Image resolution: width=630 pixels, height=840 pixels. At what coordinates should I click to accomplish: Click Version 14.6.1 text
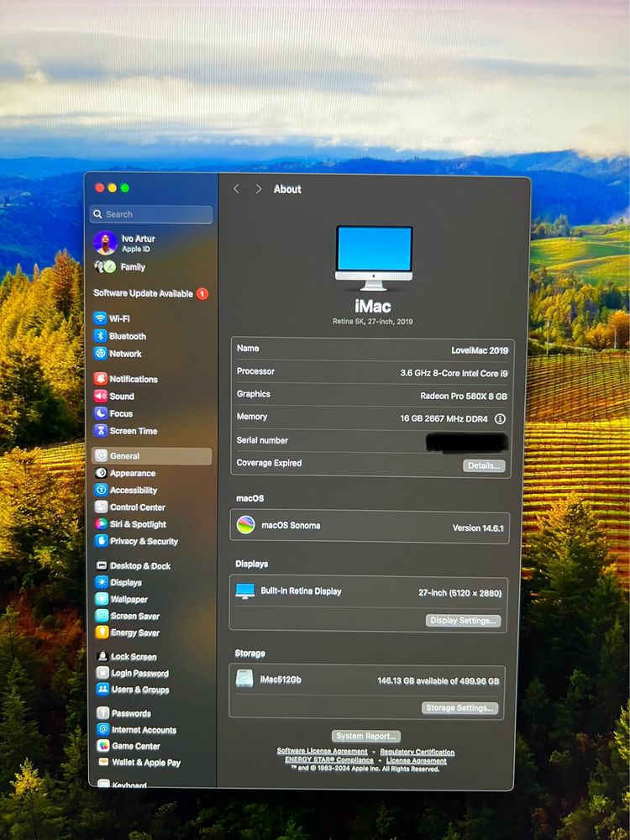tap(478, 528)
